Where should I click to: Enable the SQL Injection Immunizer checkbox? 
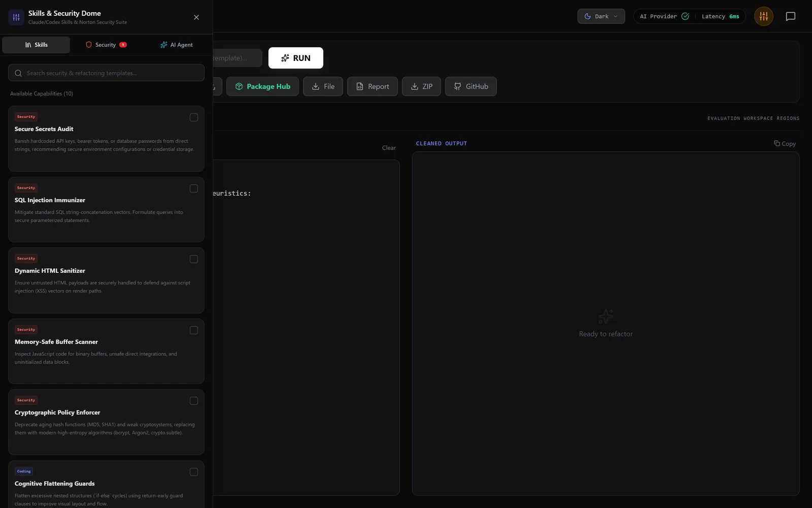194,188
